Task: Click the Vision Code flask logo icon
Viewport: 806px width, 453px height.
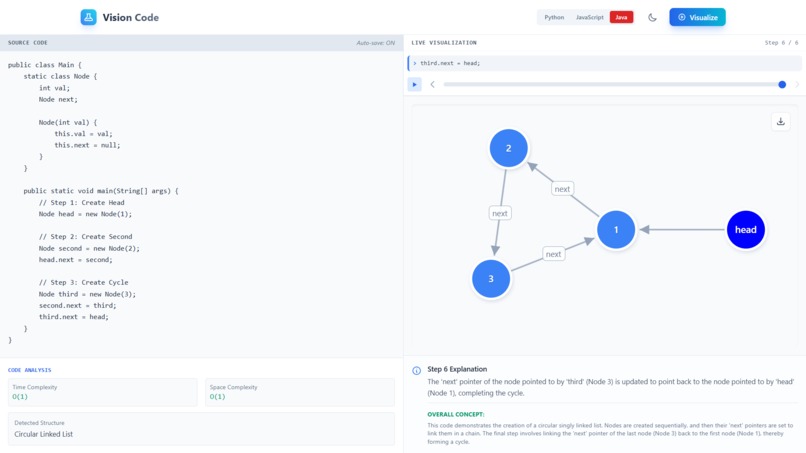Action: (88, 17)
